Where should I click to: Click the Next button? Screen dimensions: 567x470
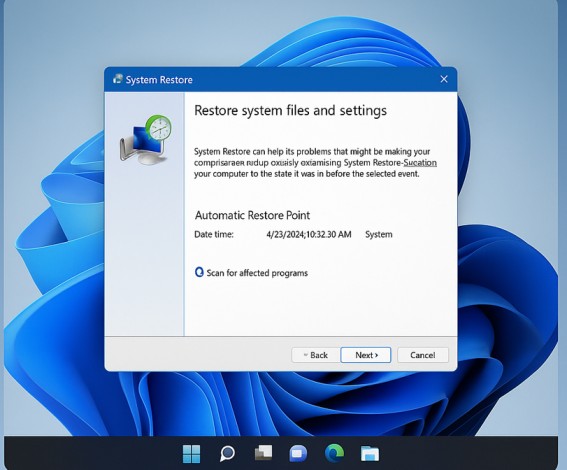[x=366, y=355]
